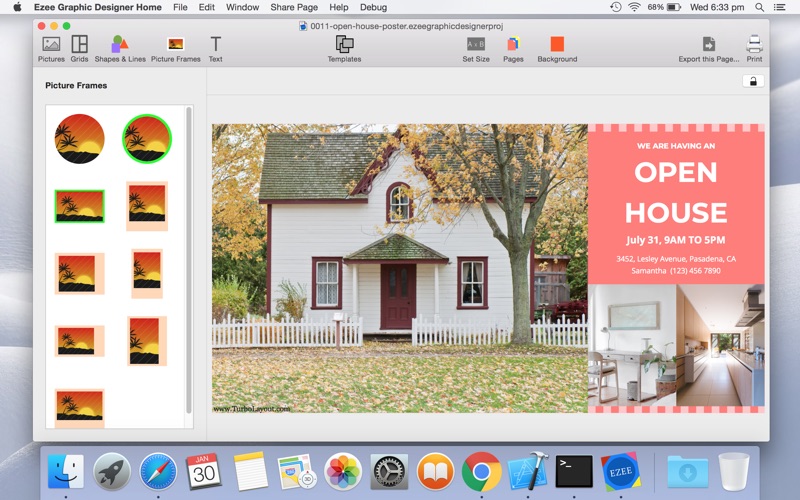
Task: Open the Edit menu
Action: pyautogui.click(x=207, y=7)
